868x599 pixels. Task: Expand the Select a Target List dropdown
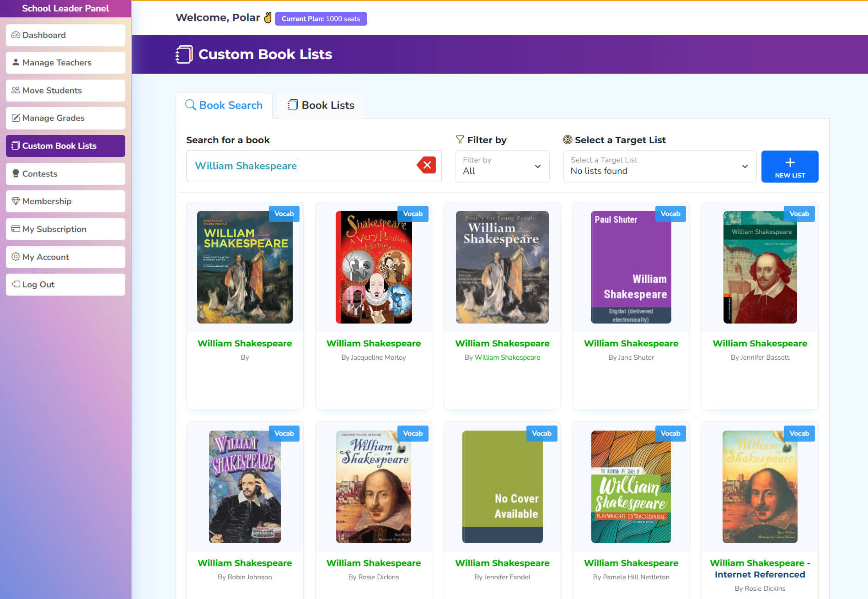(659, 166)
